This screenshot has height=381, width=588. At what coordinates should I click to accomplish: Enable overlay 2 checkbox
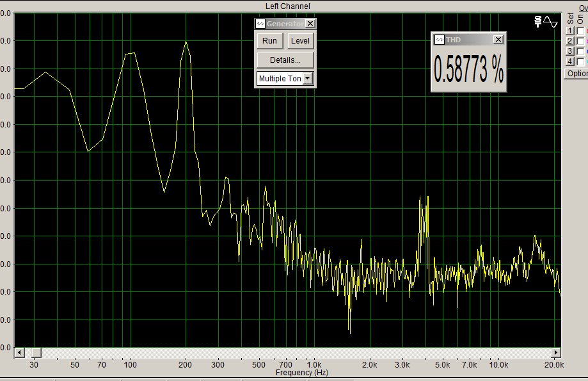click(x=580, y=41)
